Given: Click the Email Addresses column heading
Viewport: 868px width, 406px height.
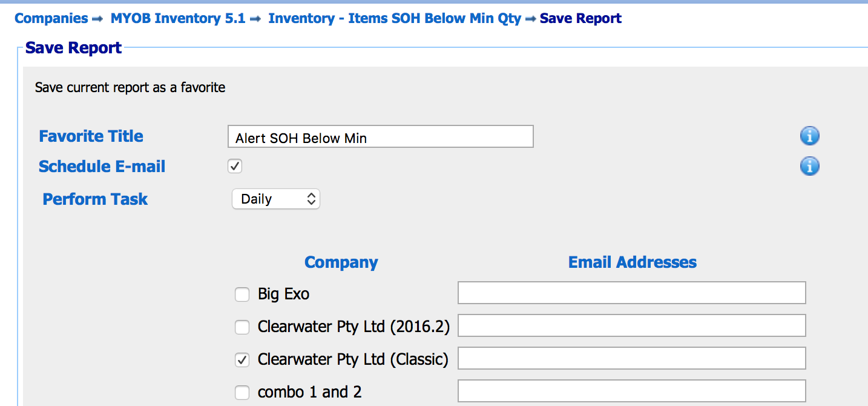Looking at the screenshot, I should [633, 262].
